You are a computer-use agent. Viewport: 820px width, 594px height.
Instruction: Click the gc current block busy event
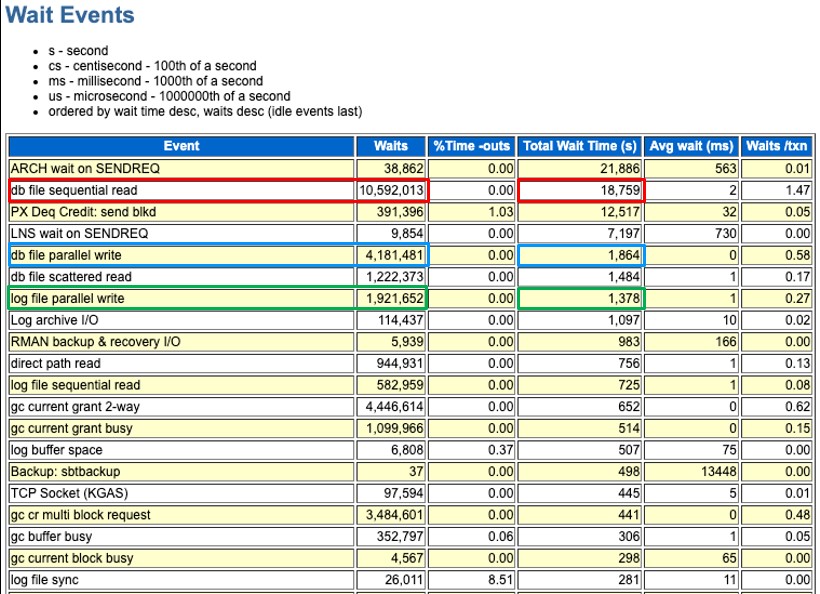point(72,558)
